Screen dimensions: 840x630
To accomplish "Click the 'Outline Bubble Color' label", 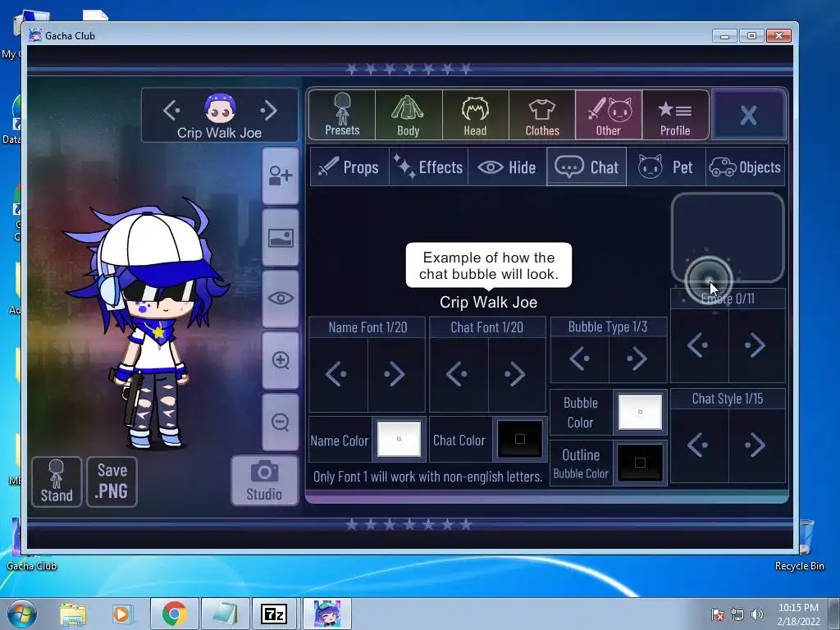I will tap(581, 463).
